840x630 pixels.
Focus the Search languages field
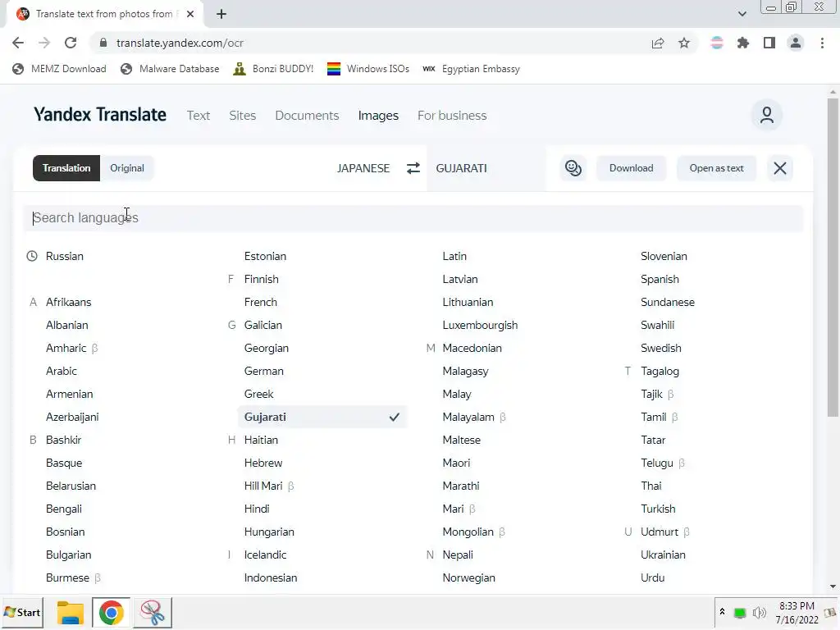[x=413, y=218]
